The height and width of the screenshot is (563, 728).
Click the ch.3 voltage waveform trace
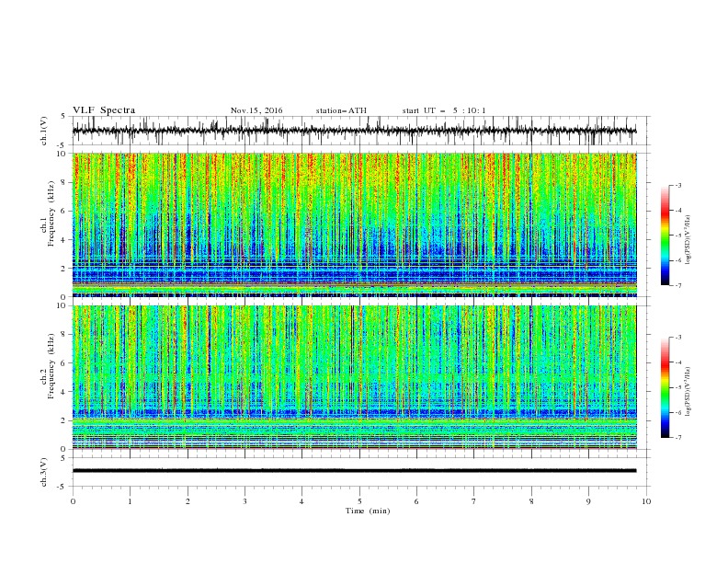point(354,471)
